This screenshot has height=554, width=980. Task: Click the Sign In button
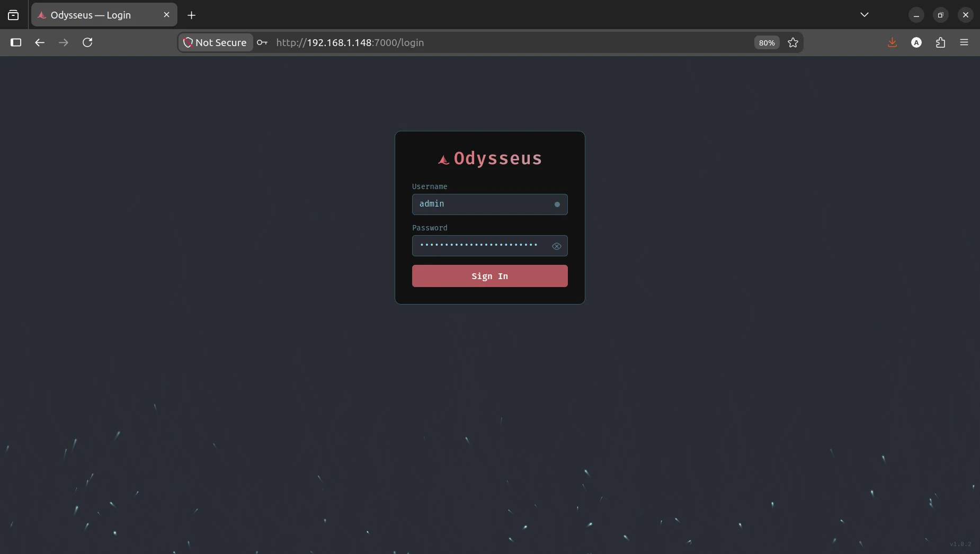point(490,276)
